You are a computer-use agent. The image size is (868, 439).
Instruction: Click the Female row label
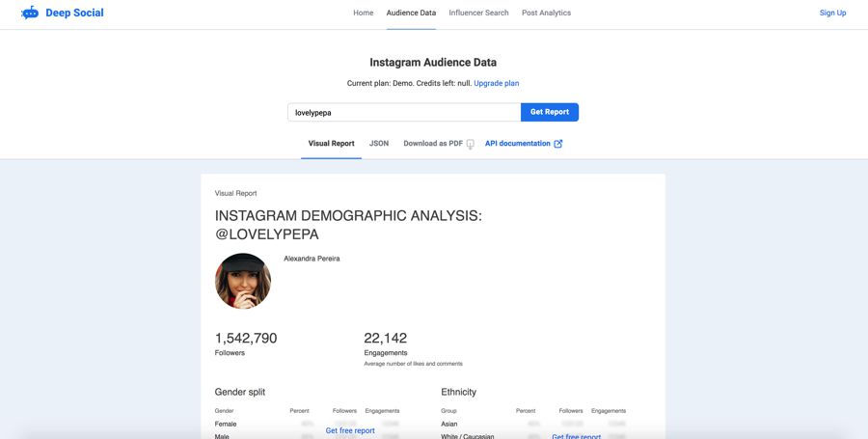click(x=226, y=425)
